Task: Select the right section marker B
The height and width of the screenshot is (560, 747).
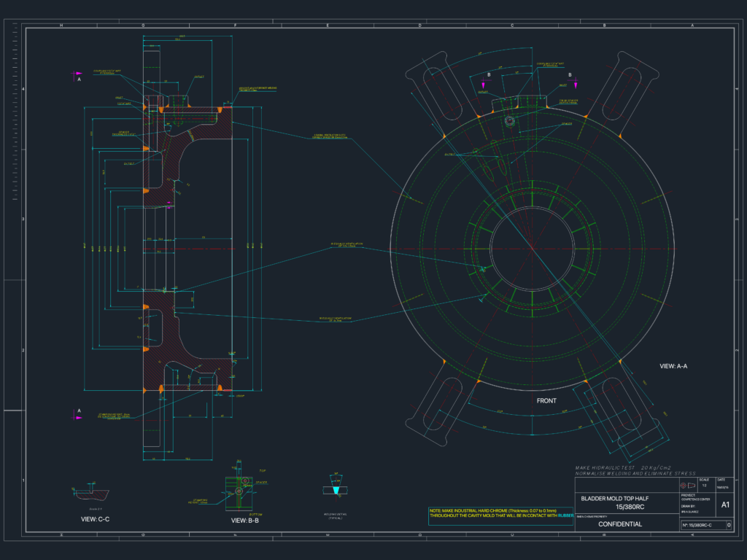Action: click(575, 82)
